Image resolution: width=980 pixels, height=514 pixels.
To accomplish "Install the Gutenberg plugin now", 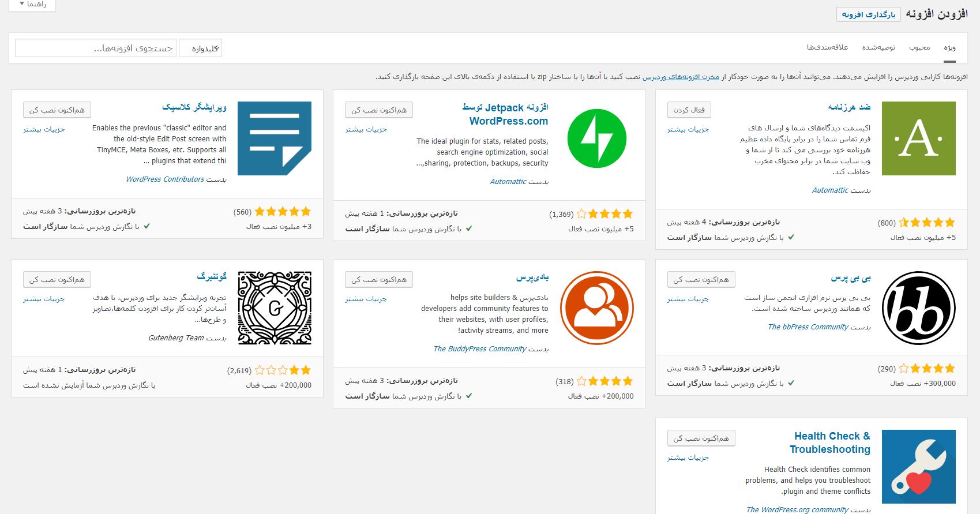I will tap(57, 279).
